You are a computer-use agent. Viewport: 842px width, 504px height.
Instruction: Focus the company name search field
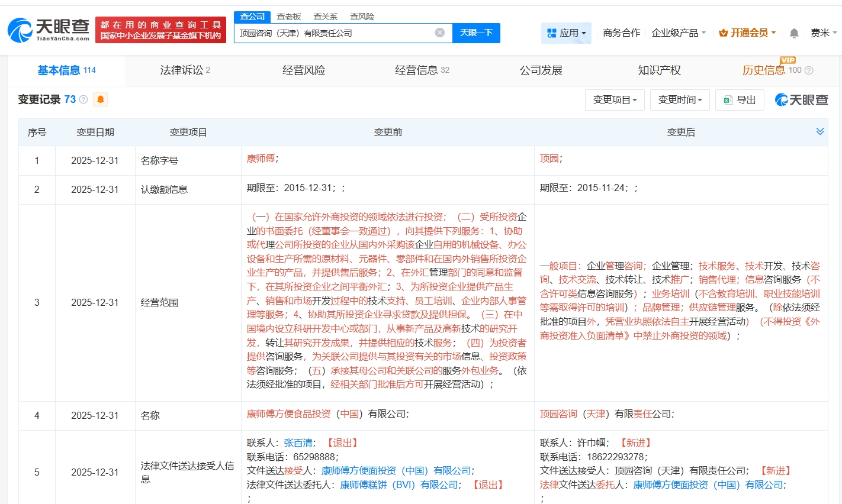point(335,33)
